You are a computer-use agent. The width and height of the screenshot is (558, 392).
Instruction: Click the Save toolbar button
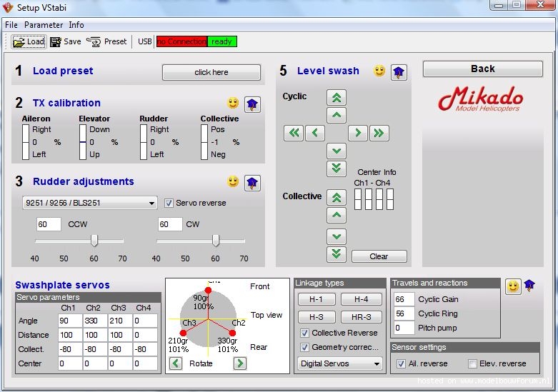click(66, 41)
